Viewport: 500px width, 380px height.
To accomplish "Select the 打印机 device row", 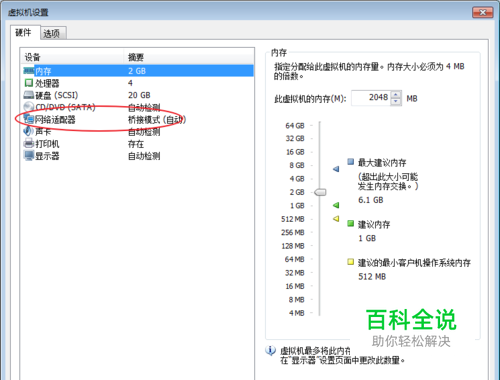I will point(138,144).
